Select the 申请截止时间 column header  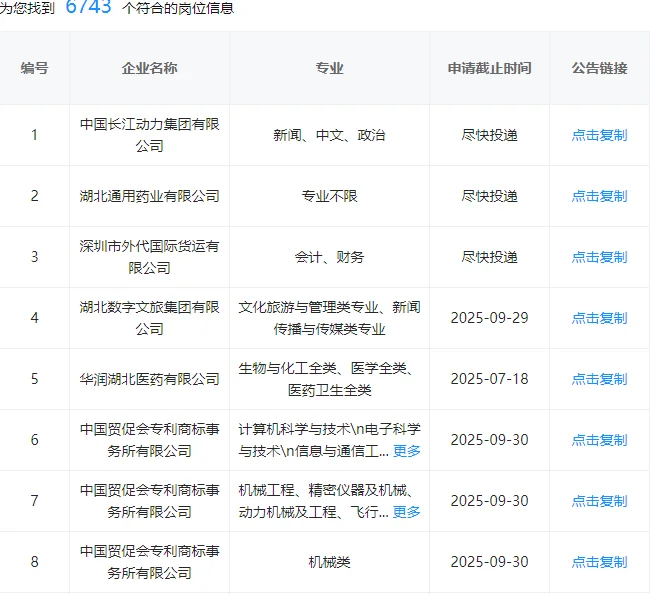coord(490,68)
